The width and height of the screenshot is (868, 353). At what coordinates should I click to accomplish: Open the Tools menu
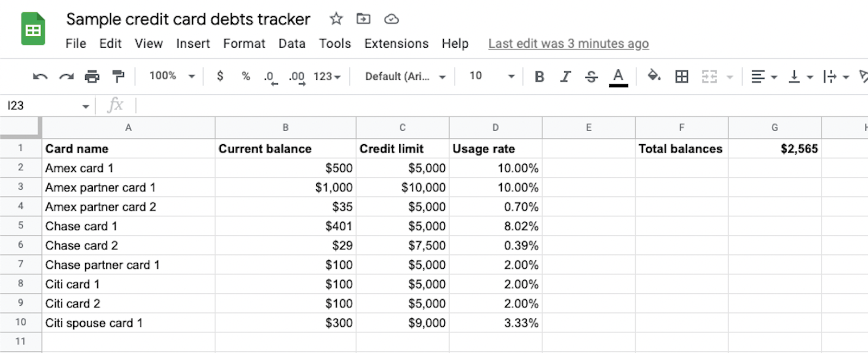coord(335,43)
